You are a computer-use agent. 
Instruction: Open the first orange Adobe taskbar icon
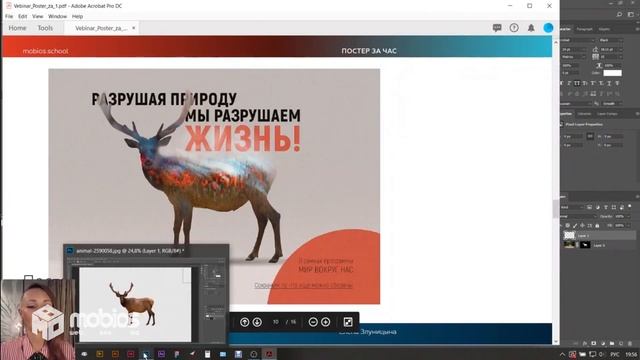coord(100,354)
